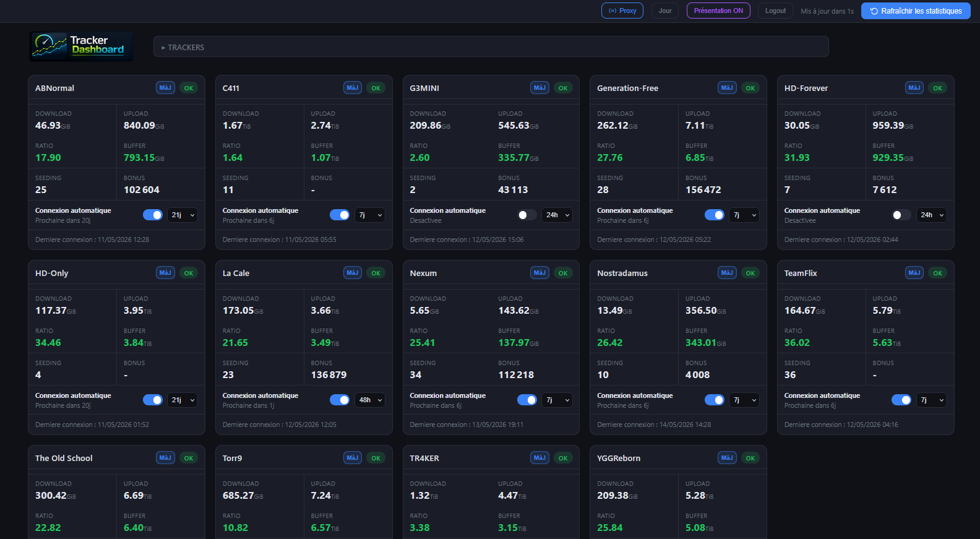
Task: Click OK status badge on Nexum card
Action: coord(563,273)
